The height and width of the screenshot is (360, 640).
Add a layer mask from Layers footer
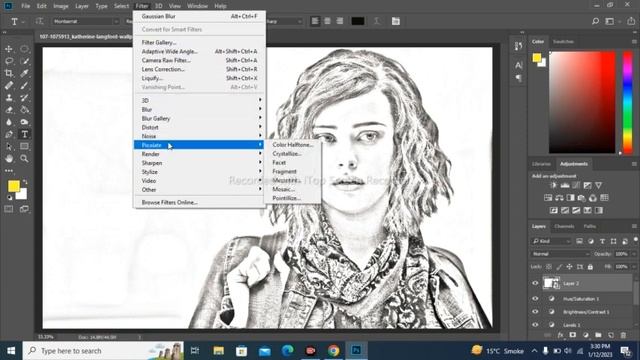point(573,335)
